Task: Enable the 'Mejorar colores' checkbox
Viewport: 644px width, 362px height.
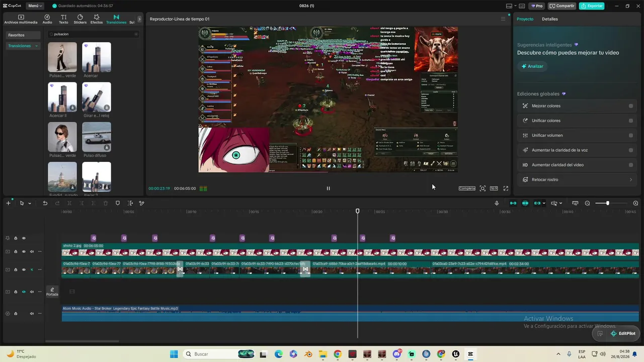Action: point(631,106)
